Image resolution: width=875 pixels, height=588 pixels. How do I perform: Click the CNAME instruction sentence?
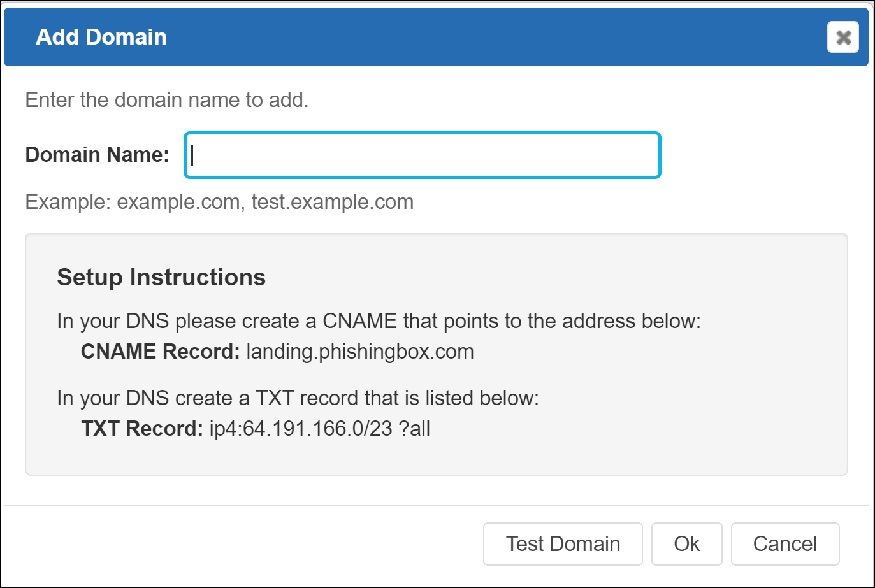(379, 321)
